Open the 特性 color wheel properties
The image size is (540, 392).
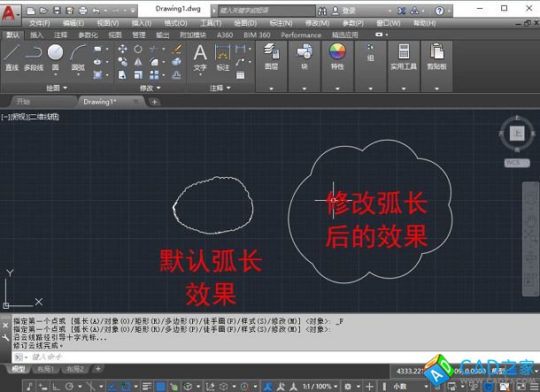point(337,54)
